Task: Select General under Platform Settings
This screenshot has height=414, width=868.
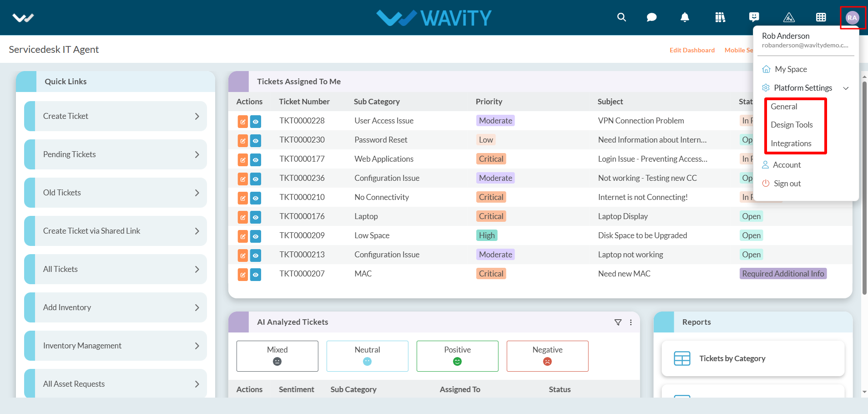Action: (784, 107)
